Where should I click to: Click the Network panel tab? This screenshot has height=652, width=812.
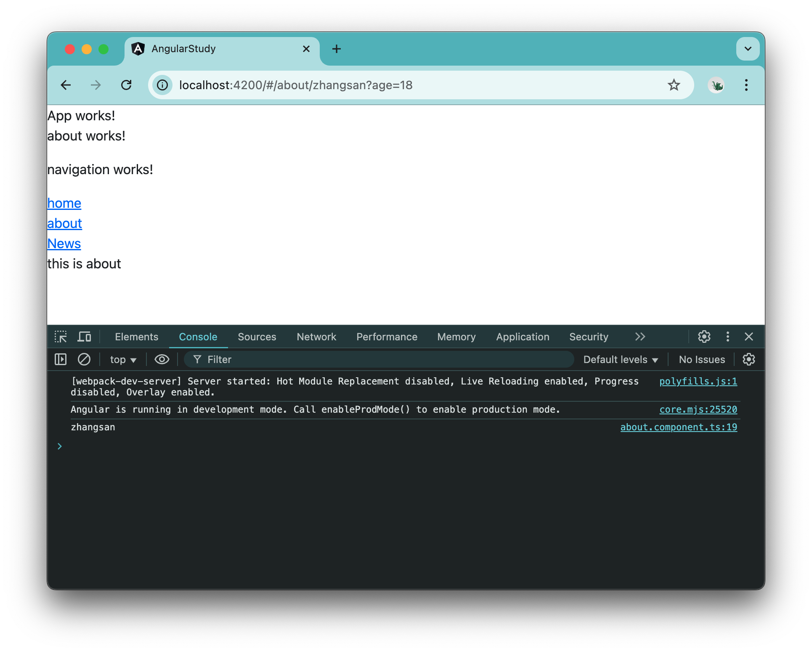pyautogui.click(x=316, y=337)
